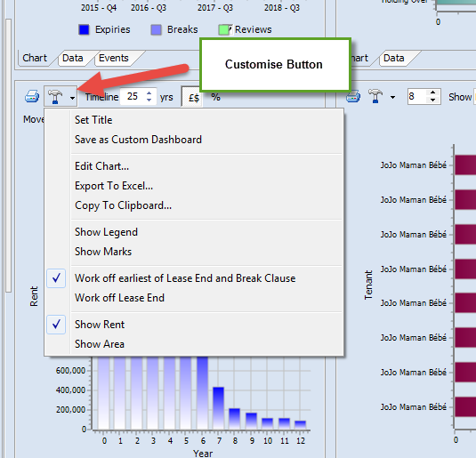
Task: Click the 2018 - Q3 axis label
Action: tap(282, 8)
